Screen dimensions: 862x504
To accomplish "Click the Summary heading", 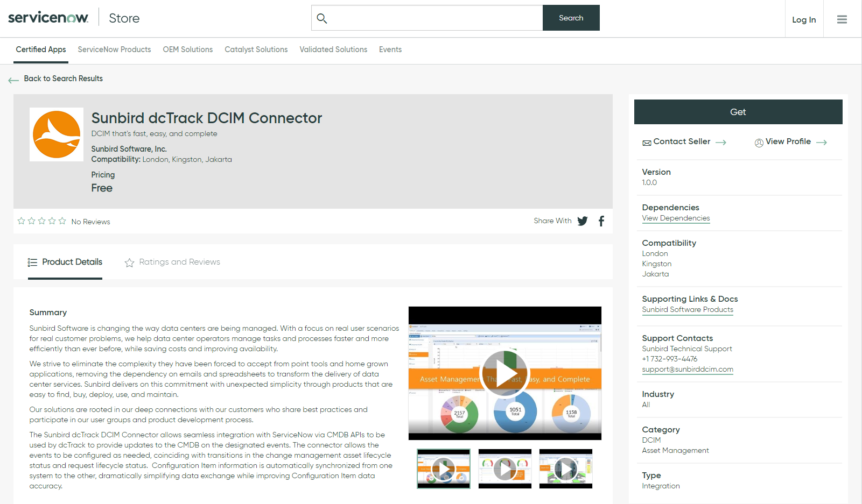I will point(48,313).
